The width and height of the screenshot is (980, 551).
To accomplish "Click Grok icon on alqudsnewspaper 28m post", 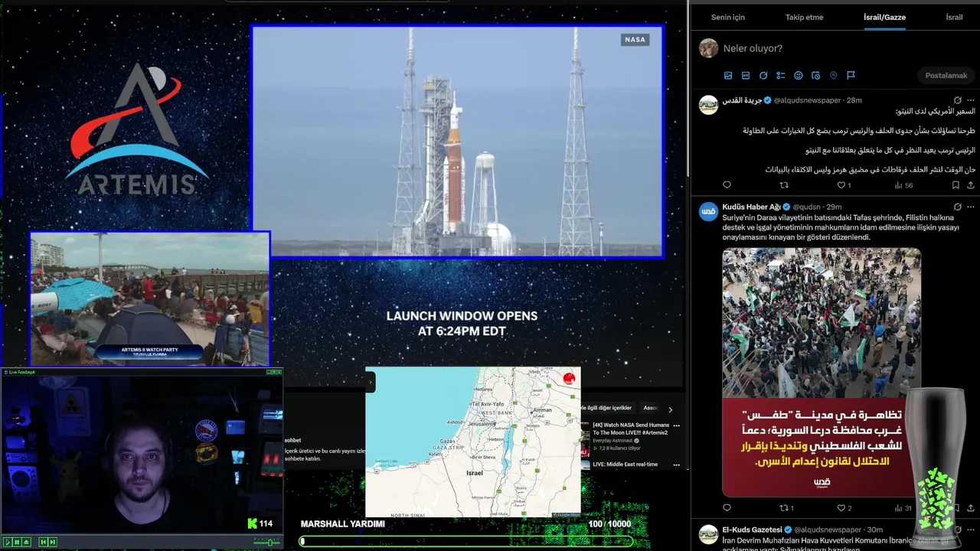I will tap(957, 100).
